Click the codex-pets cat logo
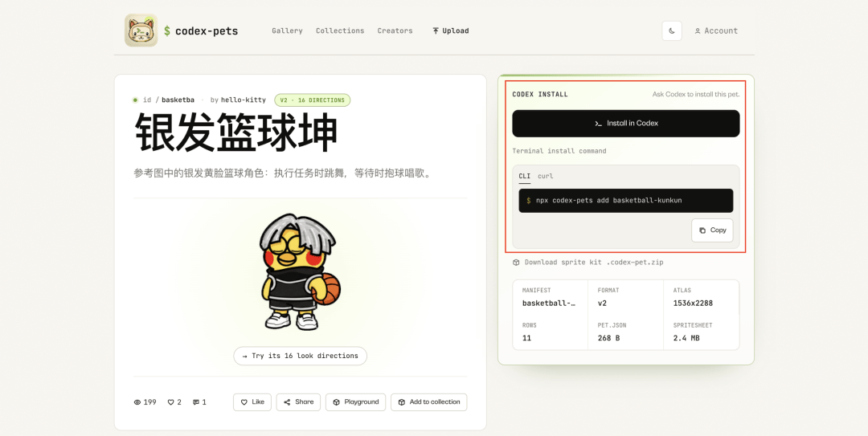Screen dimensions: 868x436 pos(141,31)
